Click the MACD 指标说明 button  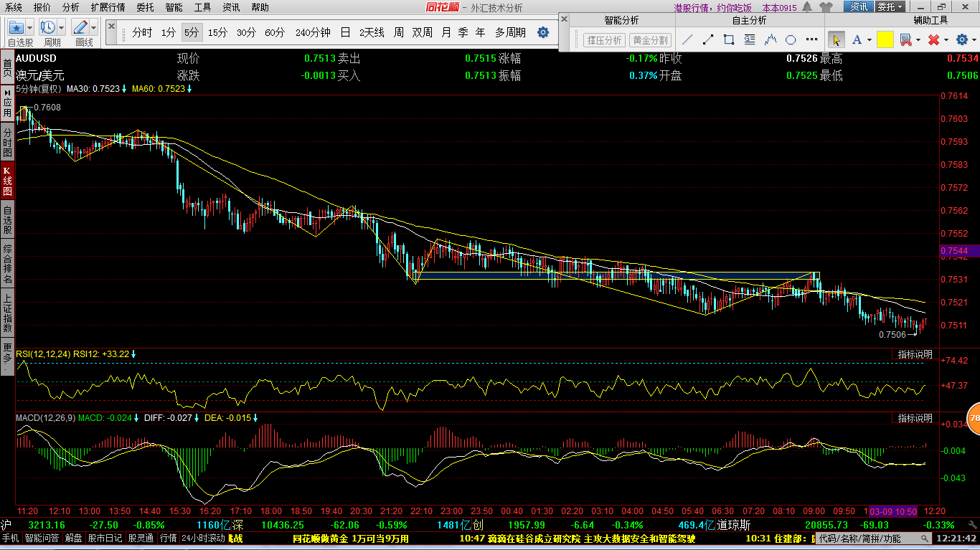coord(915,417)
